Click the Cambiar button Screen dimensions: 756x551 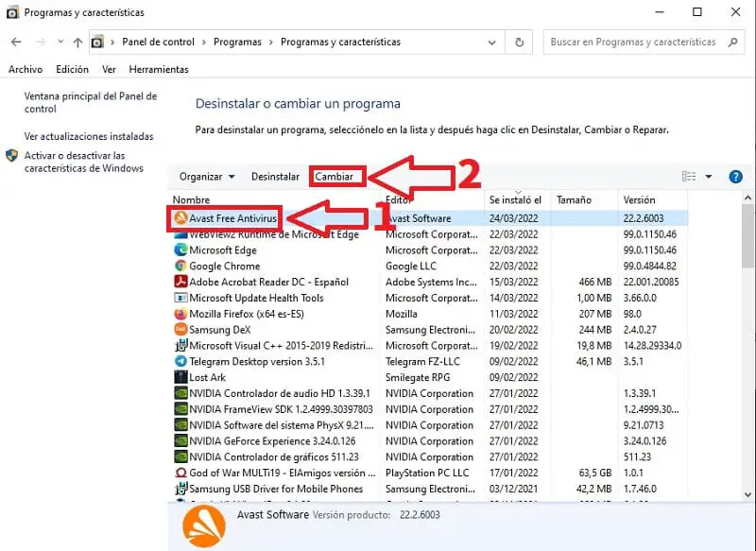pos(335,177)
